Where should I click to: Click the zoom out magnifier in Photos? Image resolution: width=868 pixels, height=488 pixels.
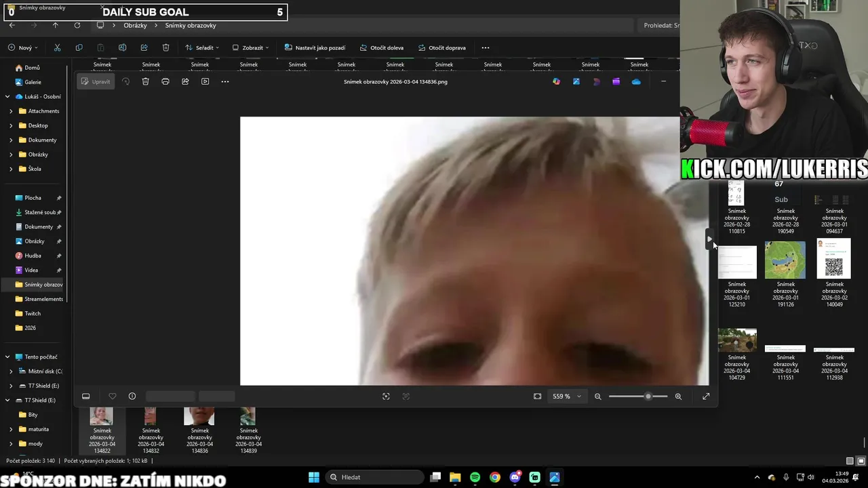597,396
